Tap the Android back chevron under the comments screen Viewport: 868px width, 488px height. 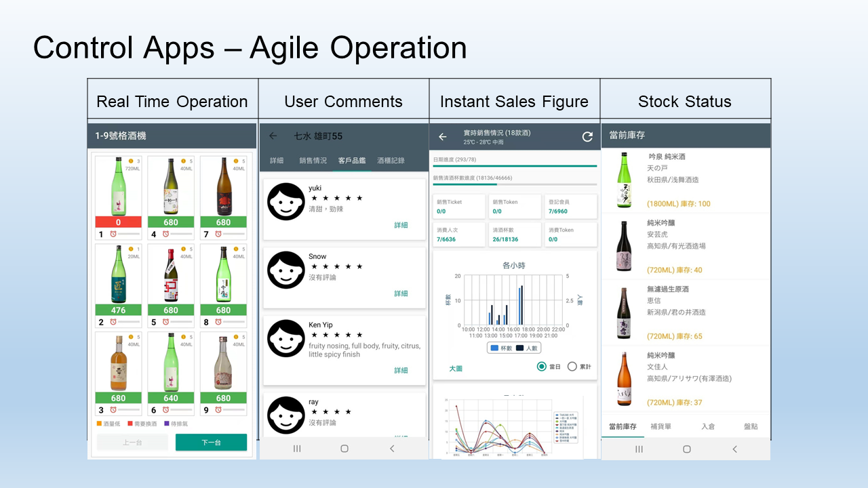pos(392,449)
